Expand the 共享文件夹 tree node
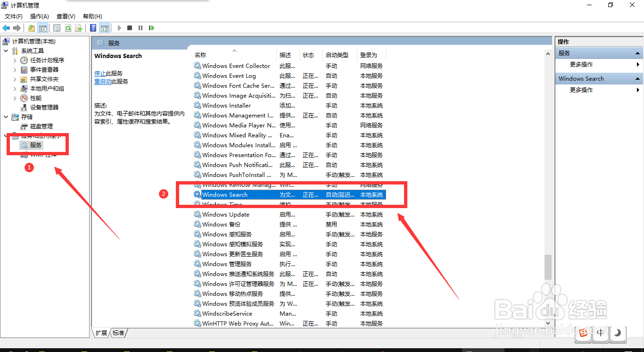This screenshot has height=352, width=644. point(15,79)
